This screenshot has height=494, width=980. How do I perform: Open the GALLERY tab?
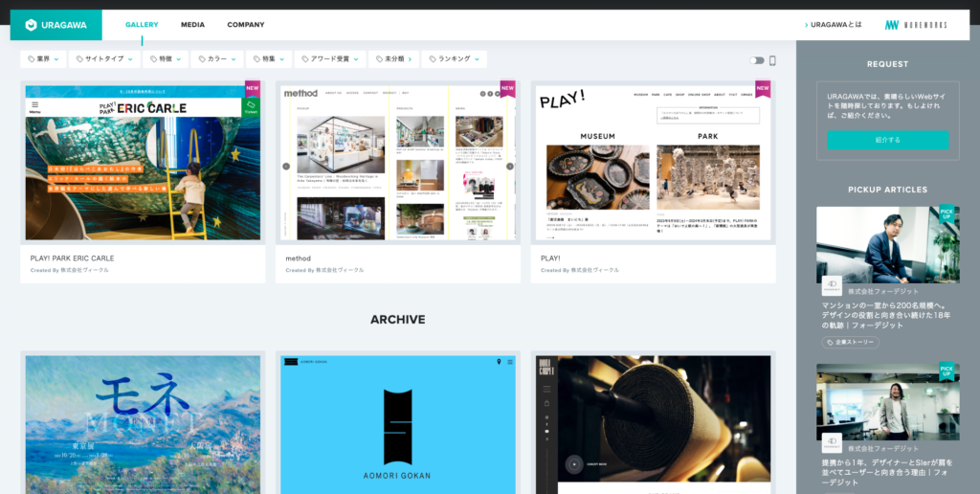[142, 25]
